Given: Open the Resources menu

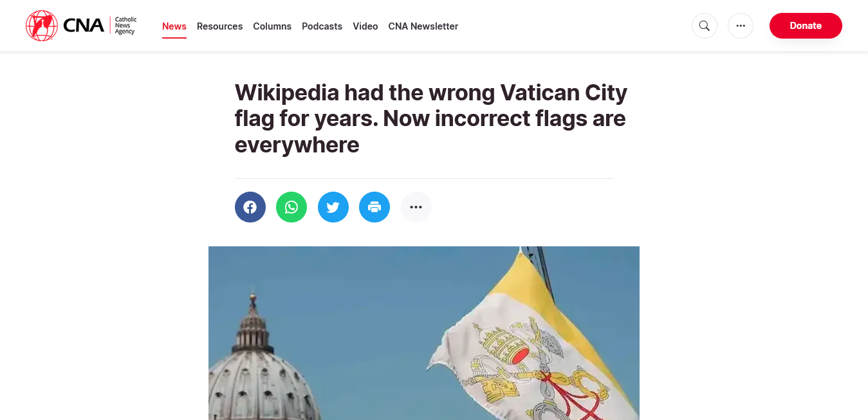Looking at the screenshot, I should (220, 26).
